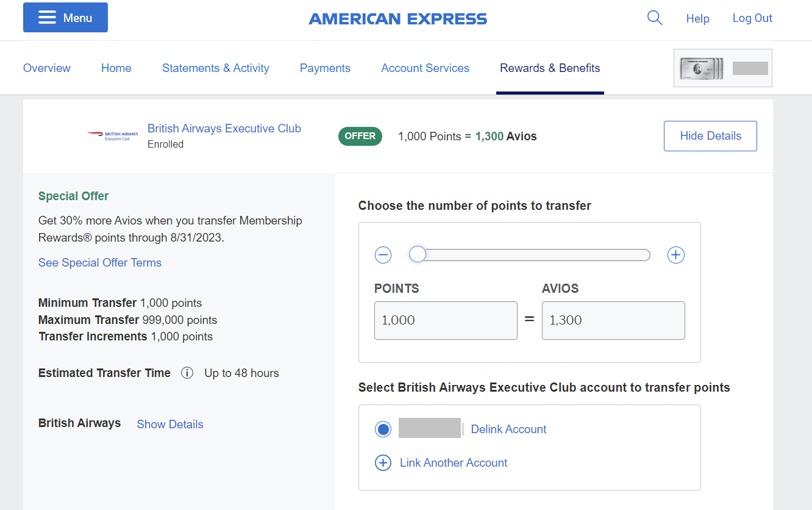Select the linked account radio button
Viewport: 812px width, 510px height.
383,429
